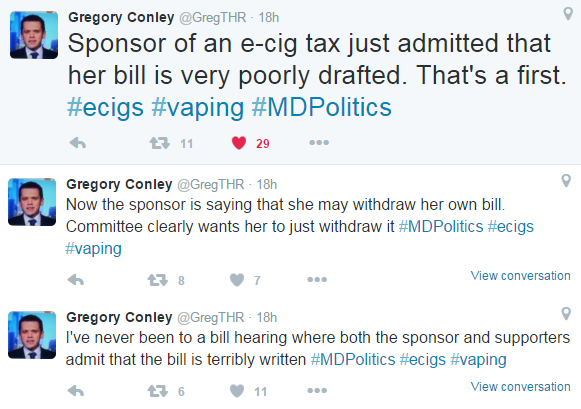Retweet the tweet with 6 retweets
The height and width of the screenshot is (409, 581).
pyautogui.click(x=158, y=391)
